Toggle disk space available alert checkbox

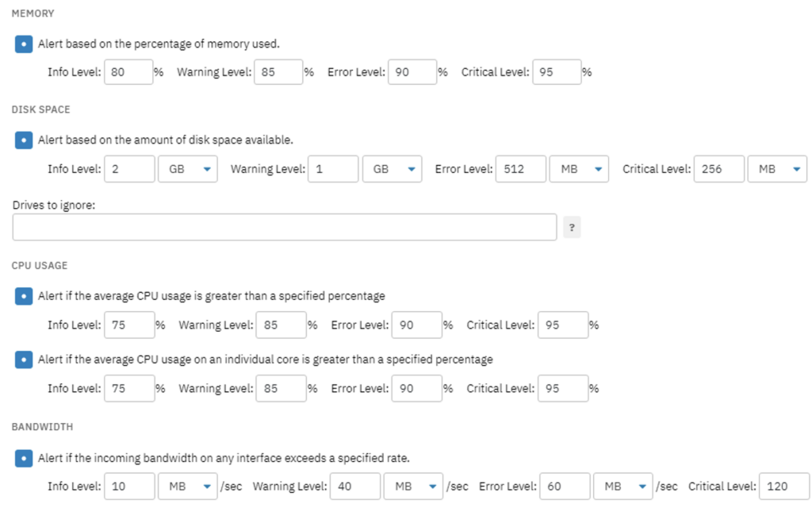click(x=24, y=140)
